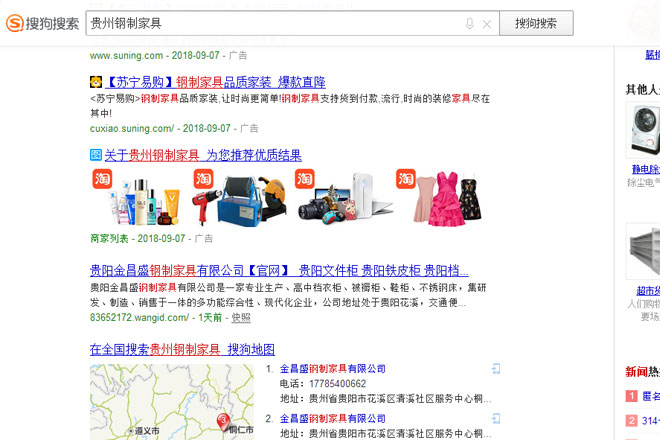
Task: Open the power tools Taobao thumbnail
Action: tap(240, 198)
